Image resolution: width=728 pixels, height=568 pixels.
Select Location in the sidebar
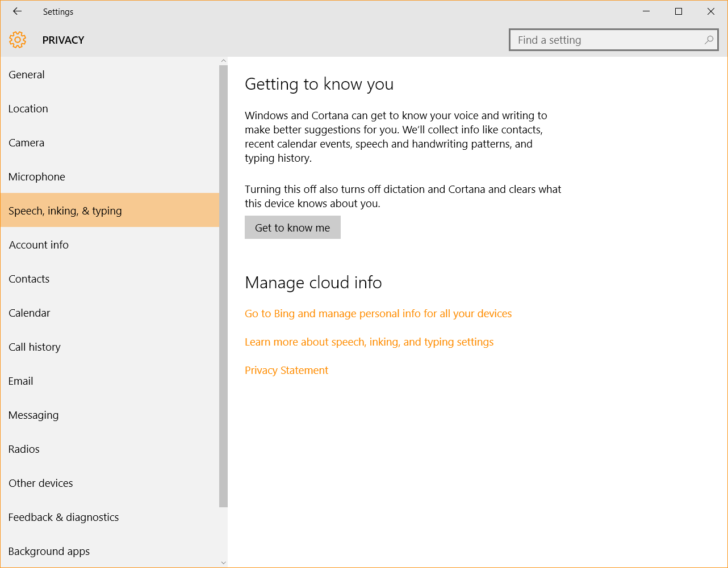click(x=110, y=108)
